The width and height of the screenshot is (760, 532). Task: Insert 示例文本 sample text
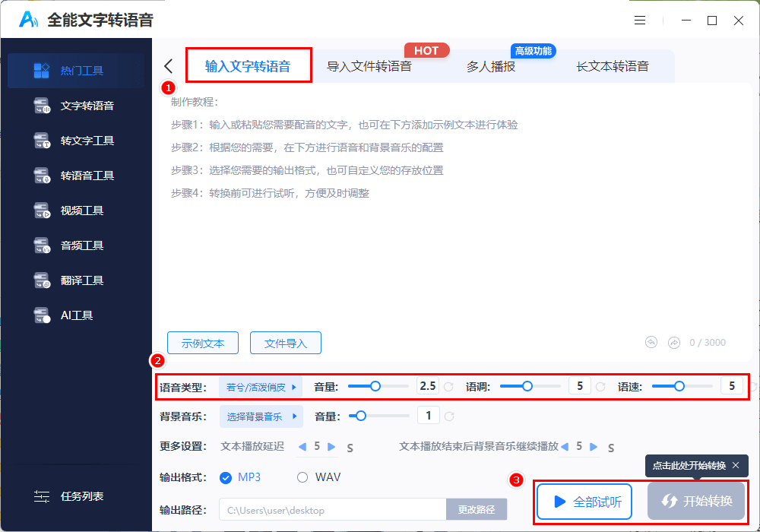(x=203, y=343)
